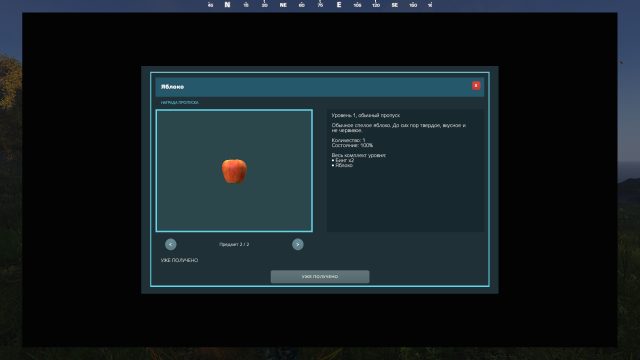Click the Яблоко bullet in level set list
Screen dimensions: 640x360
tap(342, 165)
